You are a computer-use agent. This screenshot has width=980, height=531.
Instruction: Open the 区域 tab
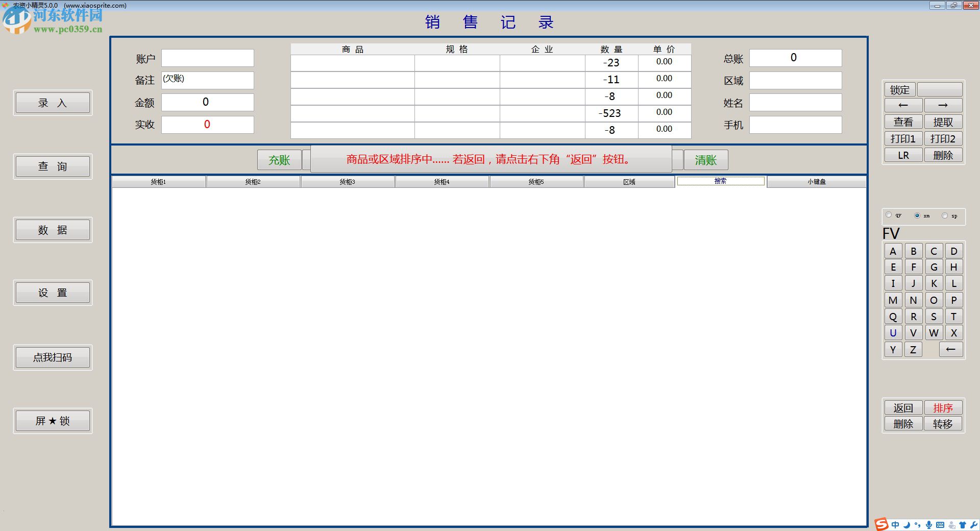[x=629, y=182]
